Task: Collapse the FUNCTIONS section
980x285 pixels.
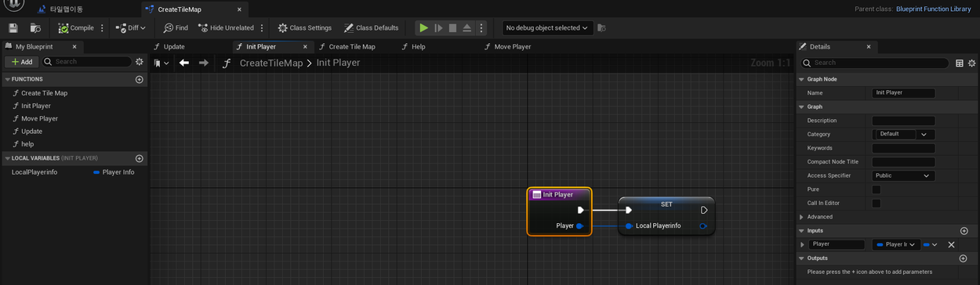Action: tap(7, 79)
